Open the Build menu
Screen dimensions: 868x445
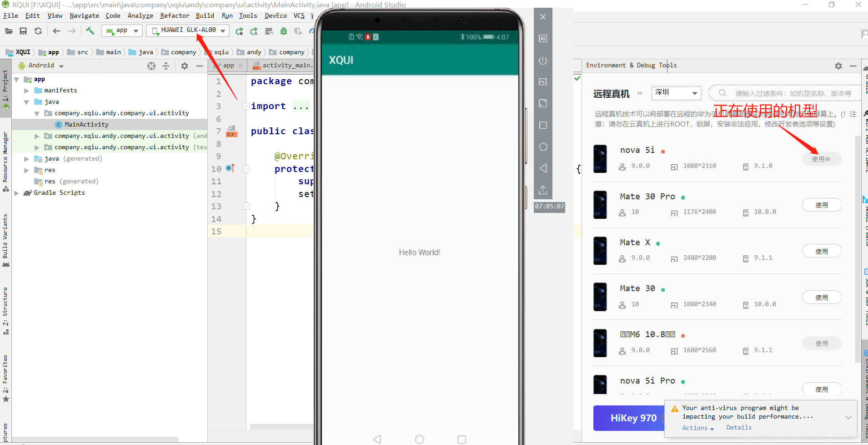205,15
